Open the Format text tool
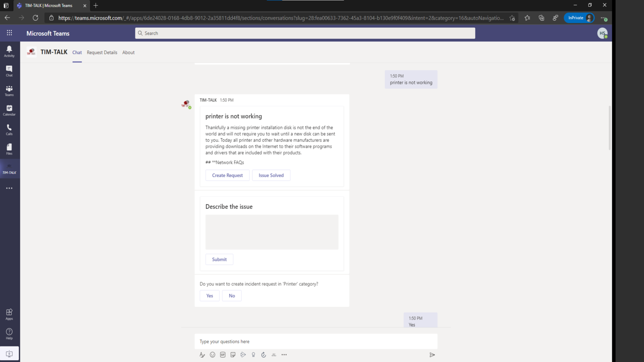This screenshot has width=644, height=362. pos(202,355)
